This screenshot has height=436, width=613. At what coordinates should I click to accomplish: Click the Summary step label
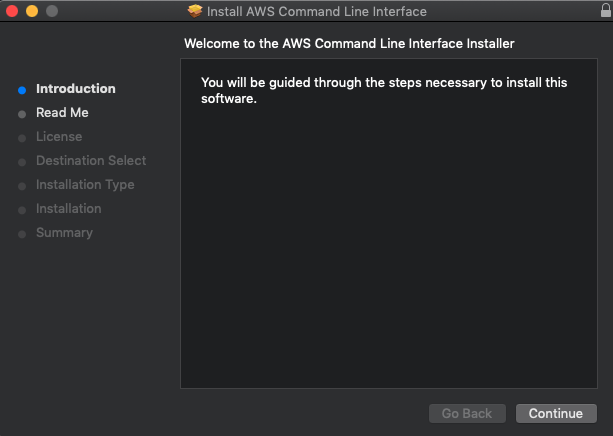click(65, 233)
